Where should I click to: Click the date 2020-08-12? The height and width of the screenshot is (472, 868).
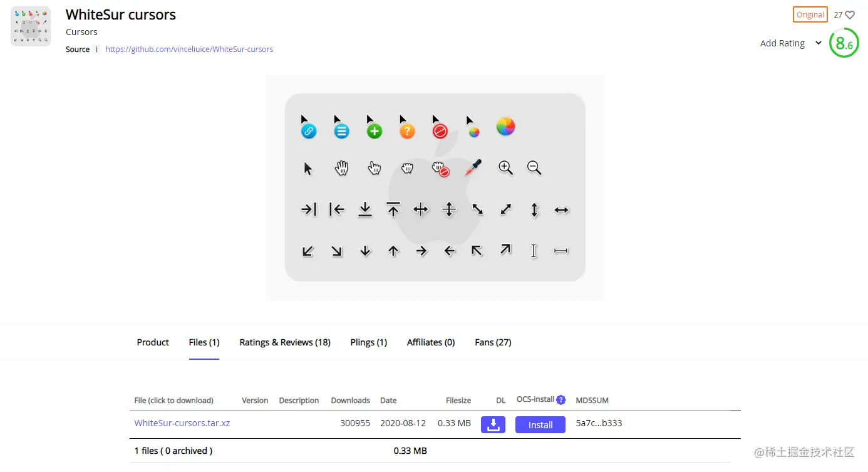pos(403,423)
